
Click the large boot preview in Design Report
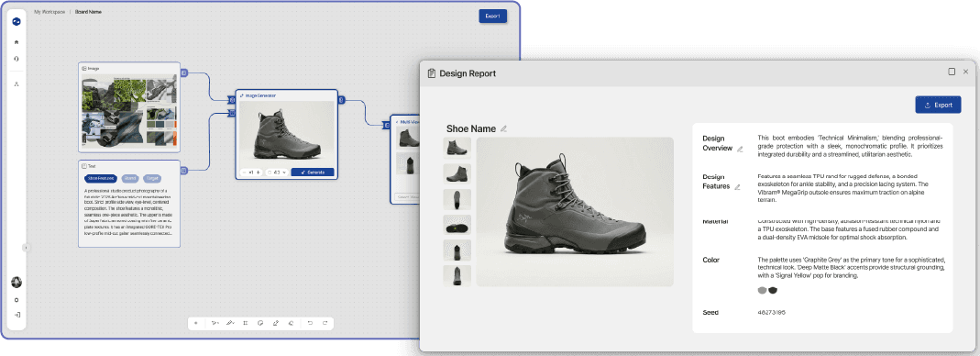tap(575, 211)
